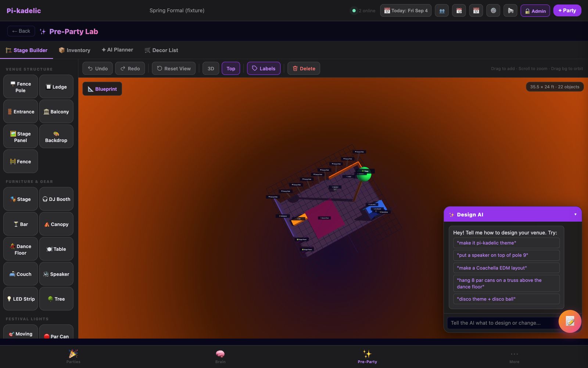This screenshot has height=368, width=588.
Task: Open Parties in bottom navigation
Action: pyautogui.click(x=73, y=357)
